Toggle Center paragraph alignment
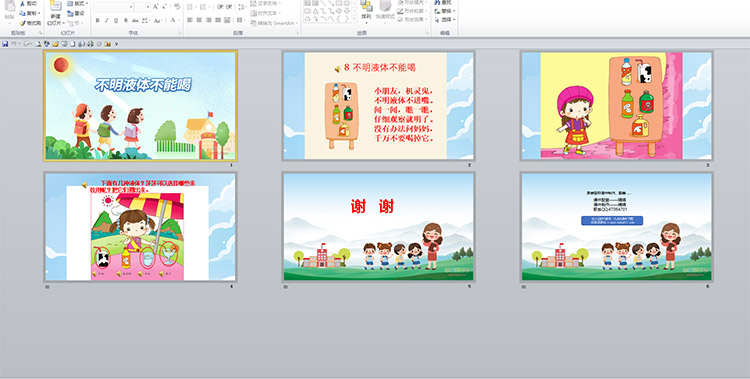 coord(199,20)
